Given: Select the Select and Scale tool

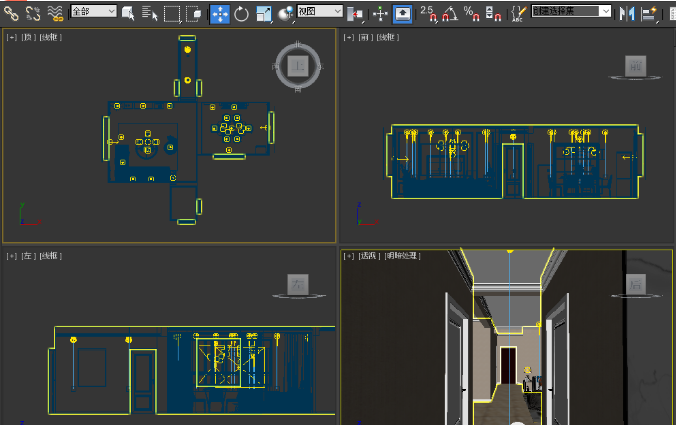Looking at the screenshot, I should [263, 13].
